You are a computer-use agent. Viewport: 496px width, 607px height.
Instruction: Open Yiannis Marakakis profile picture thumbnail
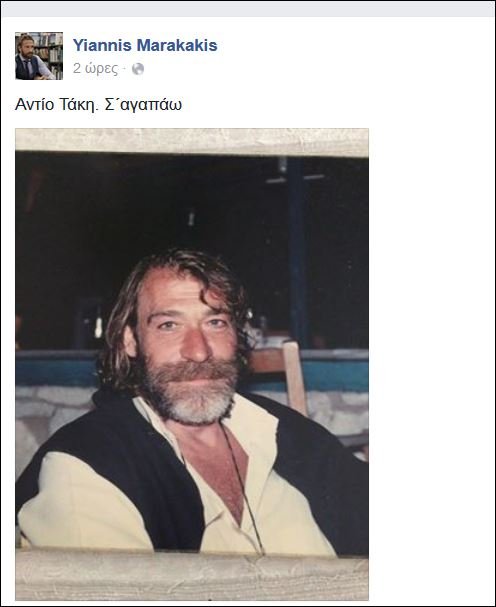(39, 56)
